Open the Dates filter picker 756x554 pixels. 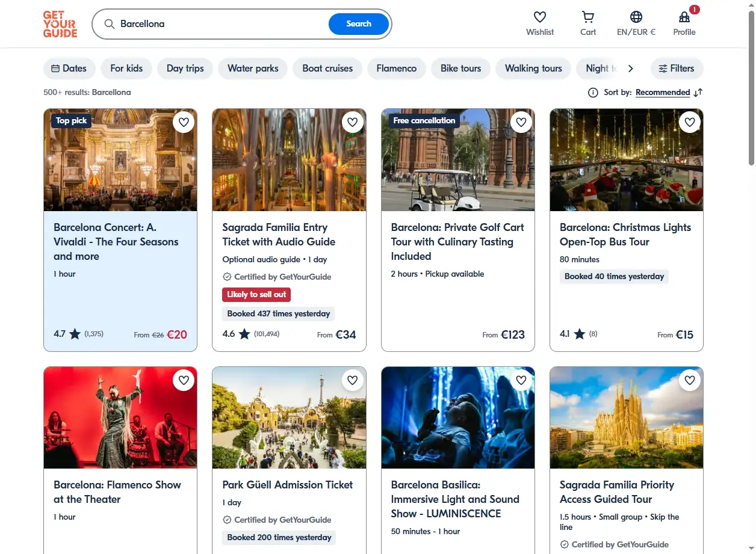(69, 69)
